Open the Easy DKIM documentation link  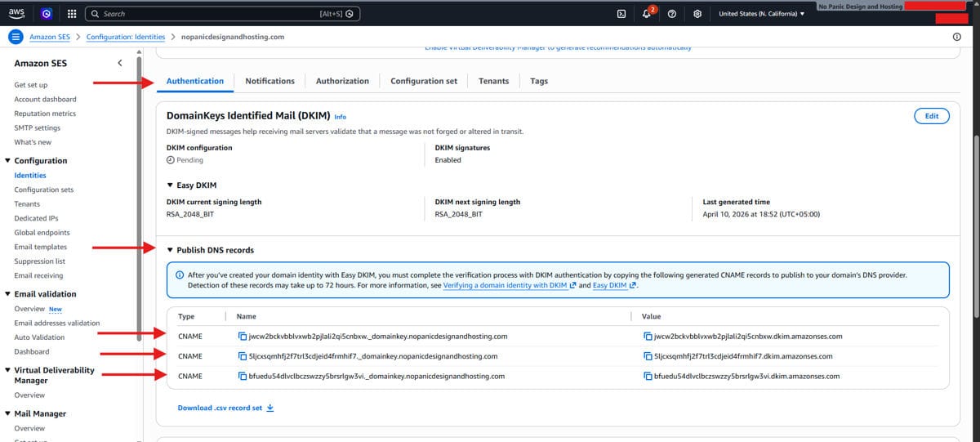point(614,286)
